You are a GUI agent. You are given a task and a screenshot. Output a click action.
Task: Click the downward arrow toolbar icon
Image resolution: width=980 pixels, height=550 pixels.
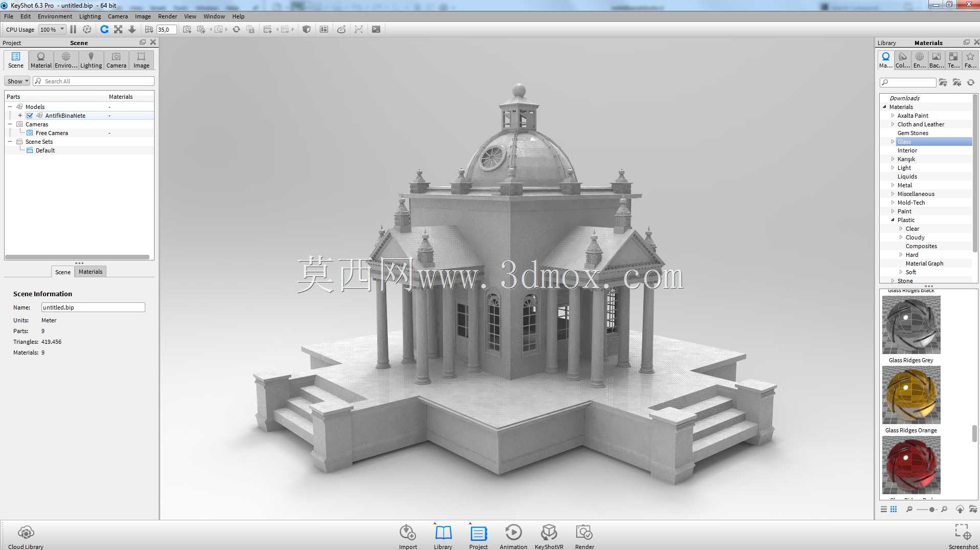(132, 30)
